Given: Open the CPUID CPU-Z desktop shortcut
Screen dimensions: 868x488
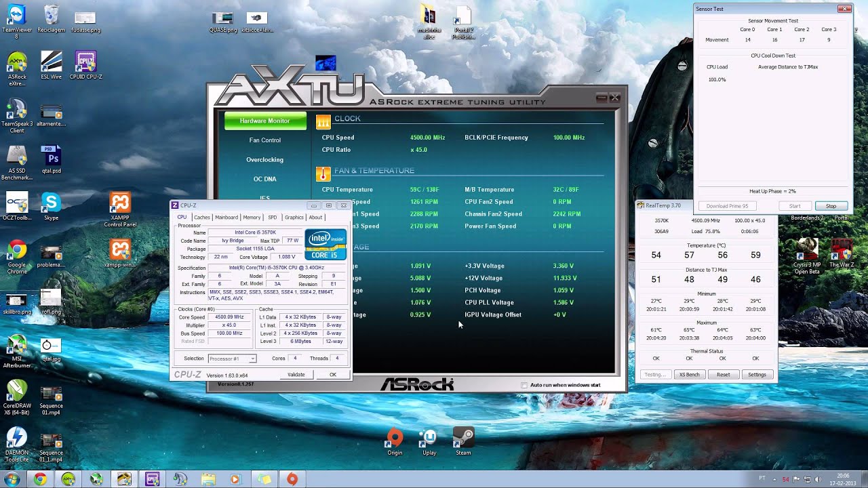Looking at the screenshot, I should pyautogui.click(x=85, y=66).
